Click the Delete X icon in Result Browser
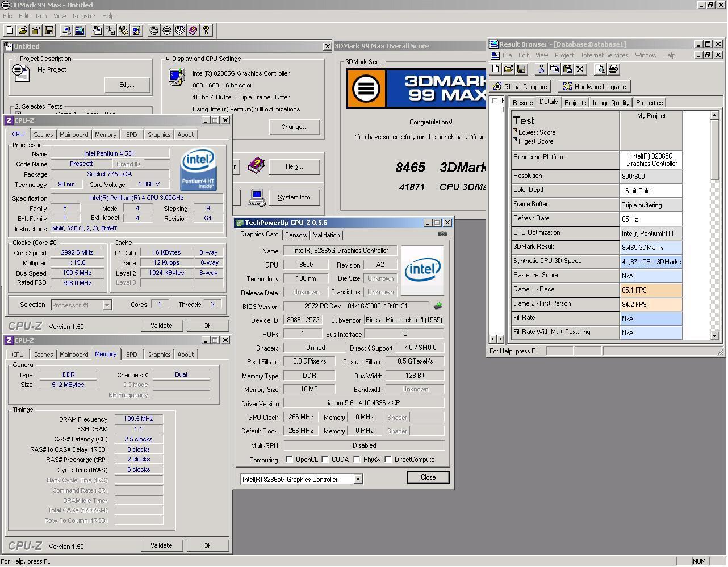The image size is (728, 567). click(x=580, y=69)
